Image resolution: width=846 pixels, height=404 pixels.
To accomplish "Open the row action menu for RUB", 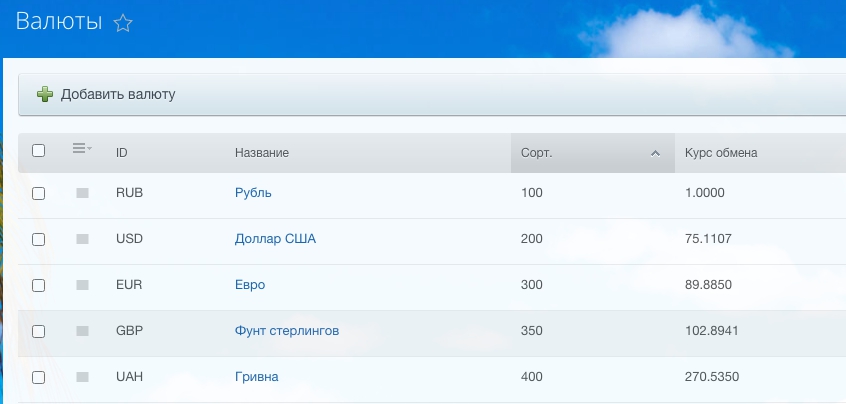I will (82, 193).
